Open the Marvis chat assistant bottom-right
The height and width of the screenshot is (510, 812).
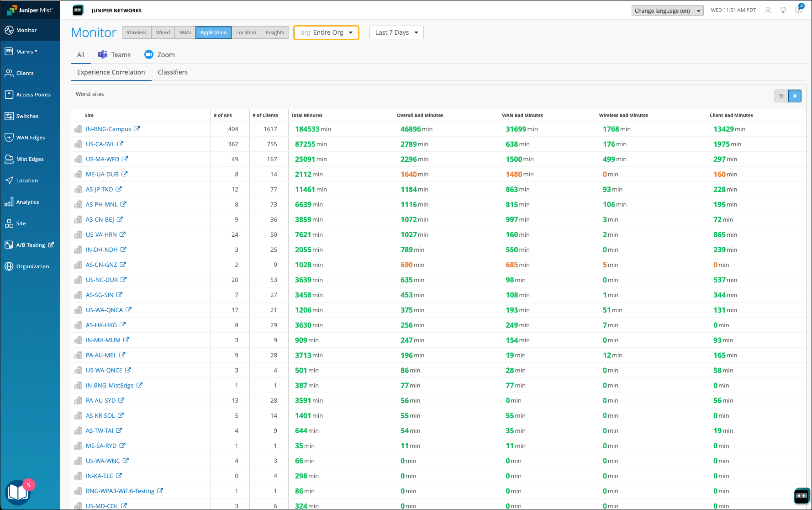pos(801,495)
